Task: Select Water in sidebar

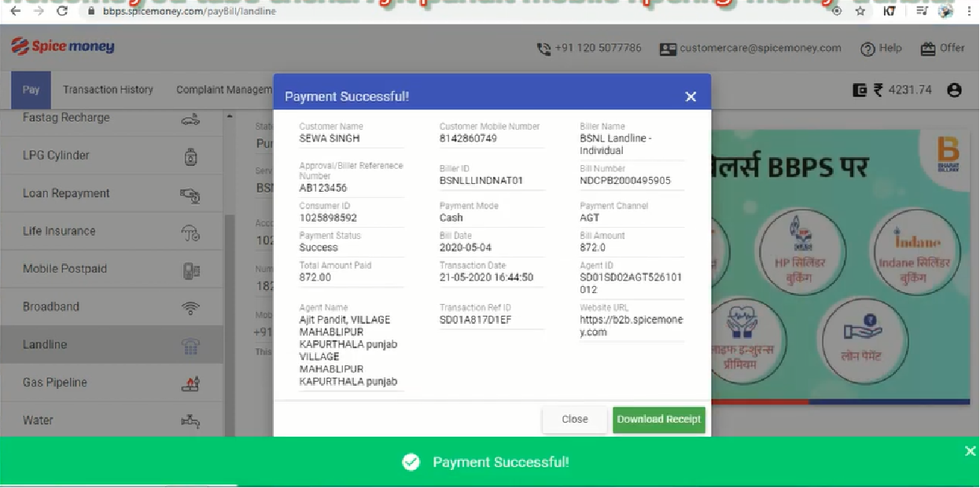Action: (x=112, y=420)
